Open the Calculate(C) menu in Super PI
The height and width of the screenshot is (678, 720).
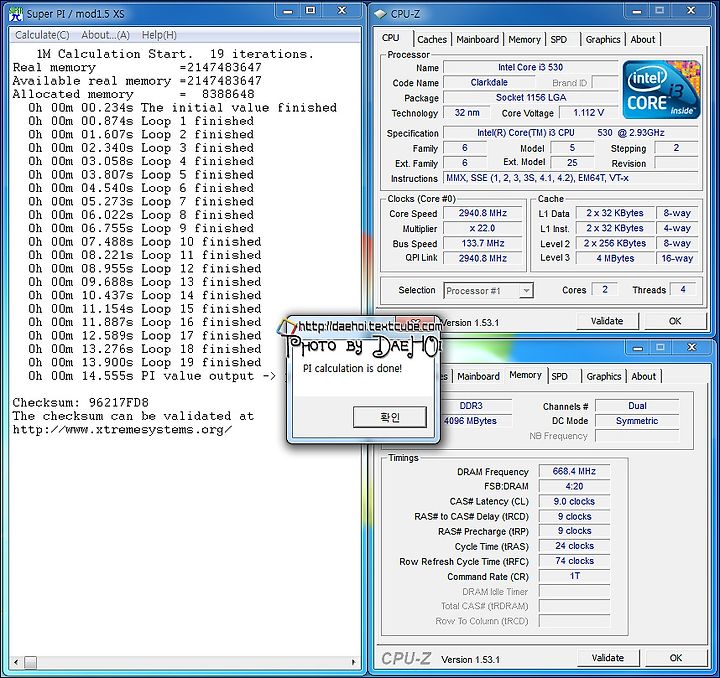[42, 35]
